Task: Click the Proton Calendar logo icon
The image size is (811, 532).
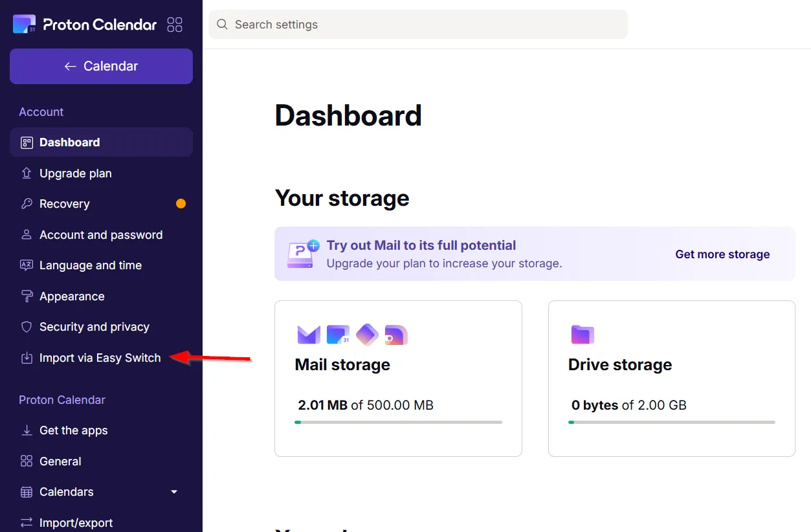Action: coord(25,25)
